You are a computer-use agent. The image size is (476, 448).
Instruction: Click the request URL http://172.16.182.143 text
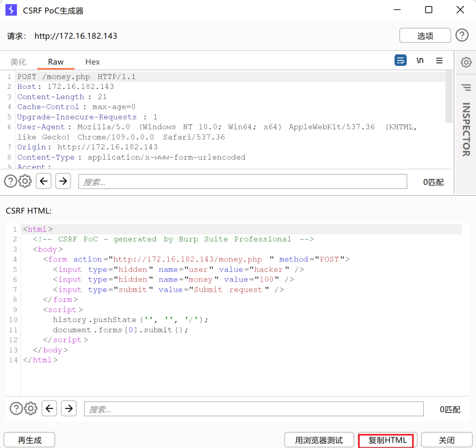[x=76, y=36]
